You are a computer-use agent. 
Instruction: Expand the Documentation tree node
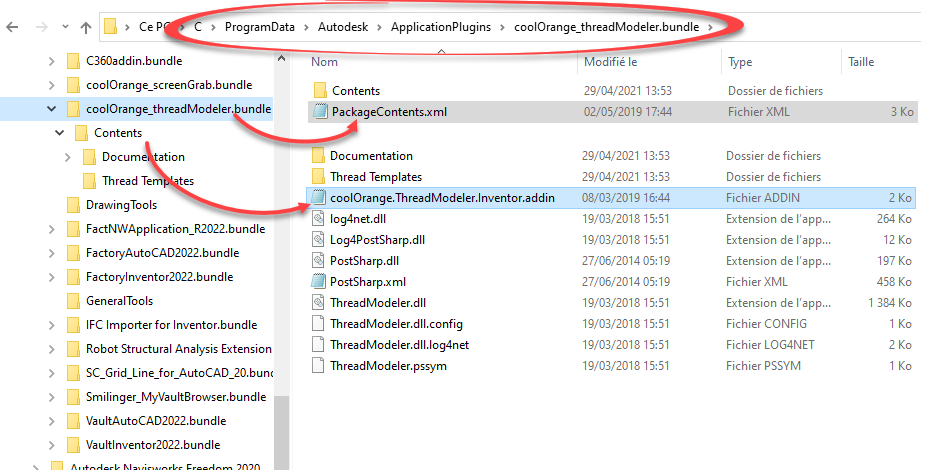point(67,157)
